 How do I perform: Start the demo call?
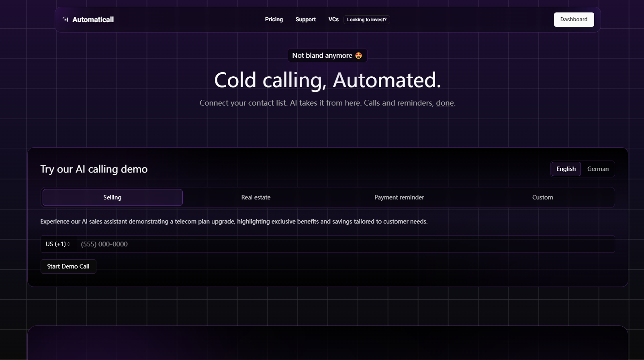point(68,266)
